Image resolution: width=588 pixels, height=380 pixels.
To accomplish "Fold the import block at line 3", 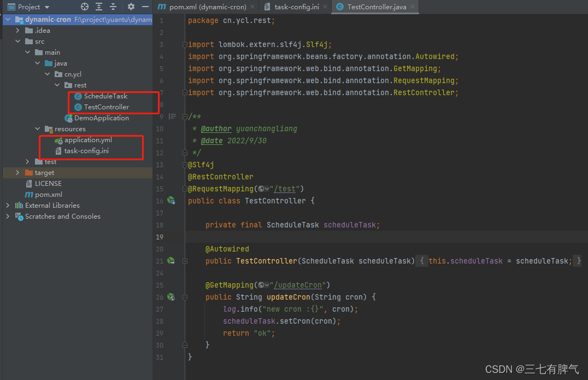I will click(x=185, y=45).
